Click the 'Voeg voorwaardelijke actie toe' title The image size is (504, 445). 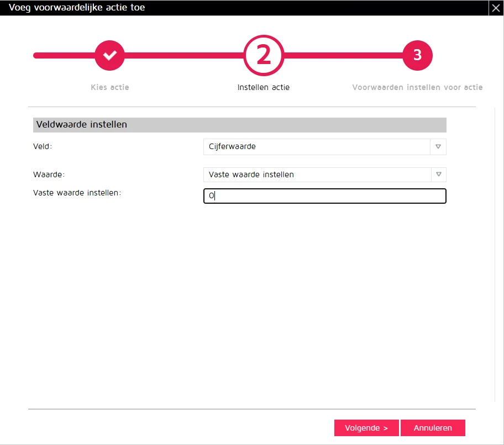tap(77, 7)
